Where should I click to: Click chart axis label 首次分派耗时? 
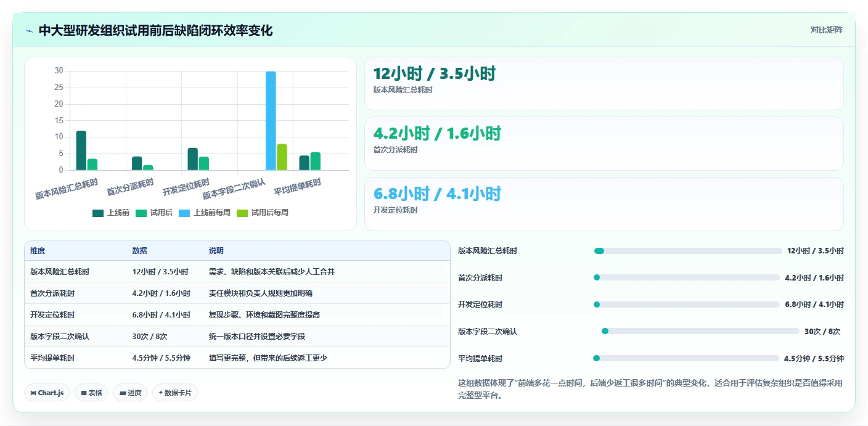pos(131,187)
